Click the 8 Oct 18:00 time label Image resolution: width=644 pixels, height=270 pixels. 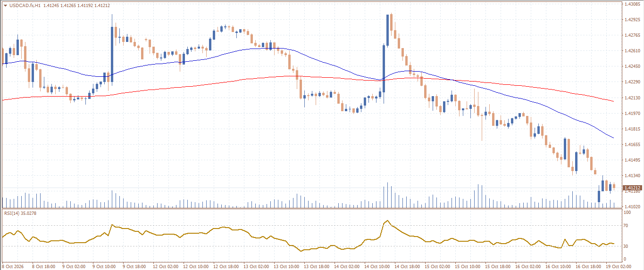pos(43,267)
